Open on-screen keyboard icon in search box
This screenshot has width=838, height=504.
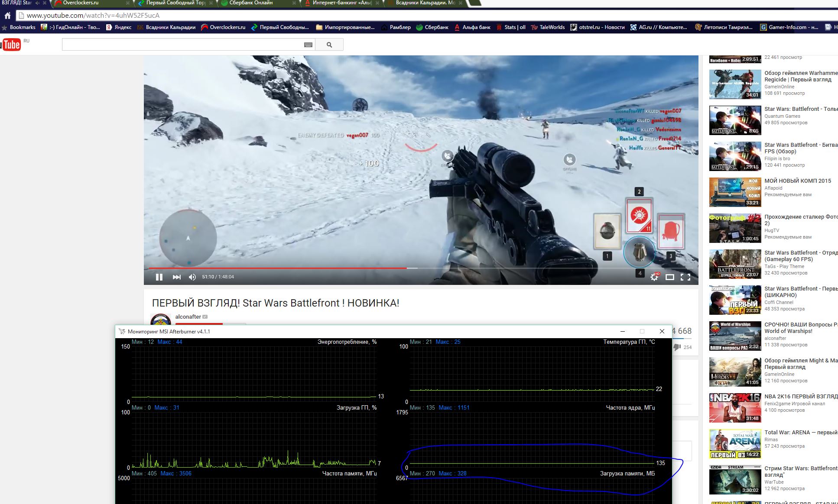click(308, 45)
